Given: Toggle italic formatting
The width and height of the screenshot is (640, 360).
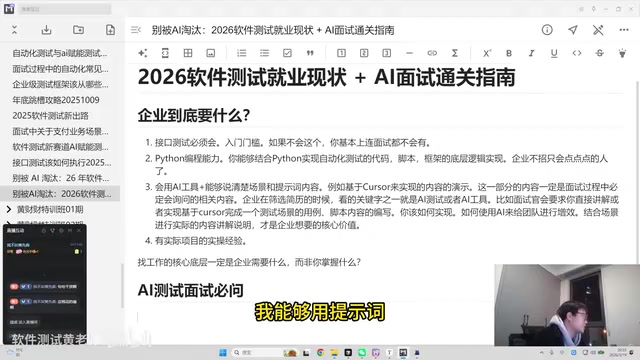Looking at the screenshot, I should 531,53.
